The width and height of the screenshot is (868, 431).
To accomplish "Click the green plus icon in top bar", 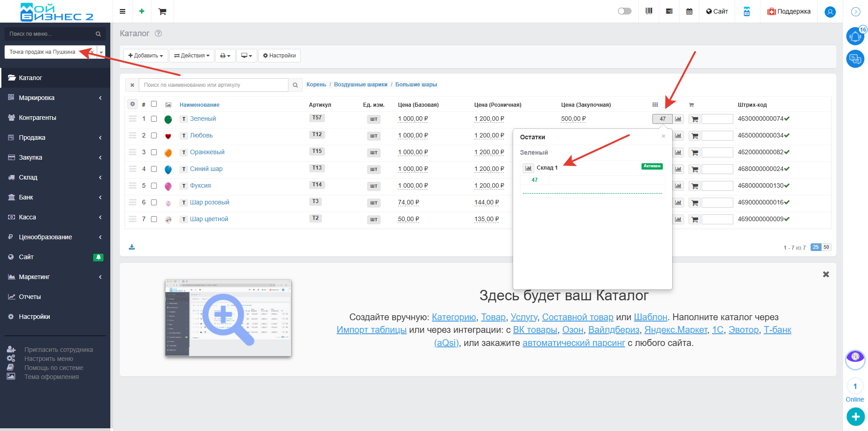I will point(142,11).
